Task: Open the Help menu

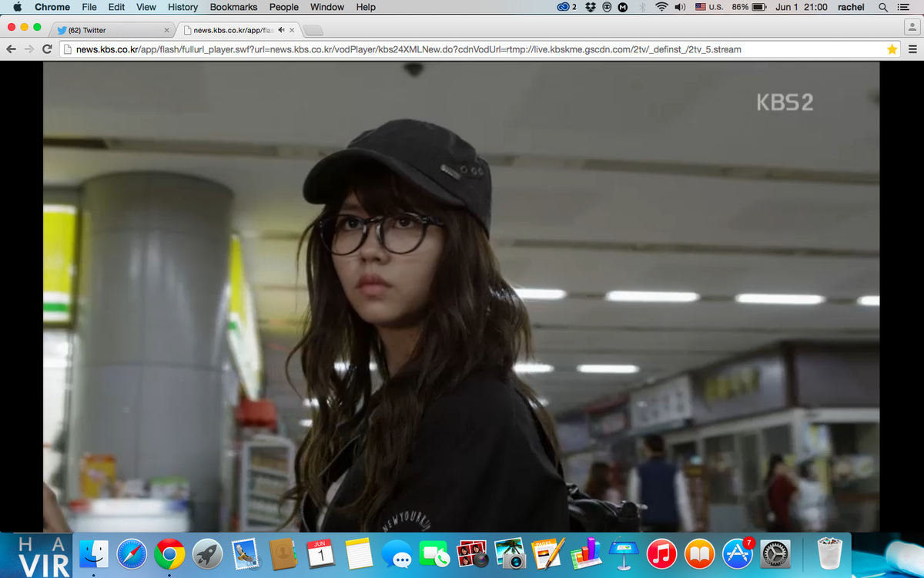Action: [366, 7]
